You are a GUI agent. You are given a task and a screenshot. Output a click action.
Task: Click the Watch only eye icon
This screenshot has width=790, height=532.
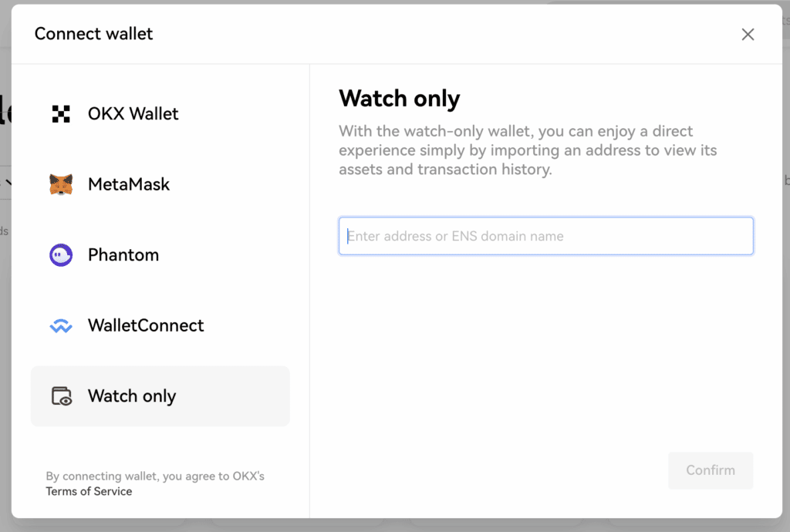point(61,396)
